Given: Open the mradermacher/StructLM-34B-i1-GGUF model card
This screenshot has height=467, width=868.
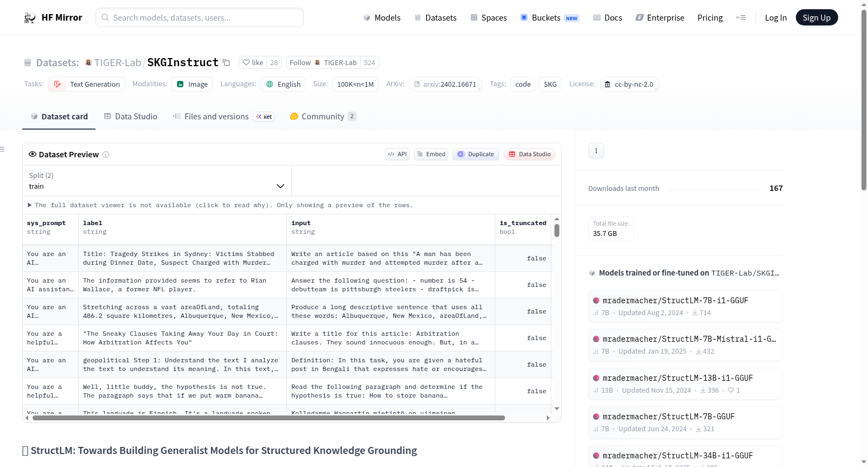Looking at the screenshot, I should pyautogui.click(x=685, y=457).
